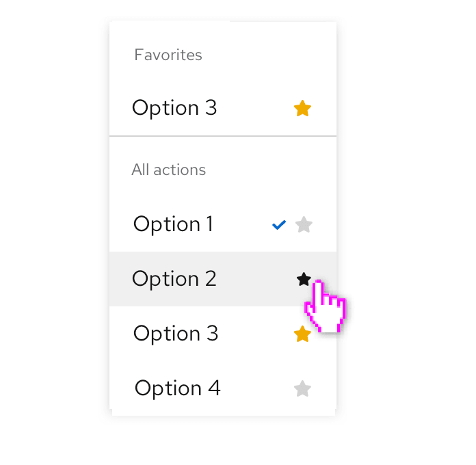Click the blue checkmark next to Option 1
Screen dimensions: 476x465
278,224
